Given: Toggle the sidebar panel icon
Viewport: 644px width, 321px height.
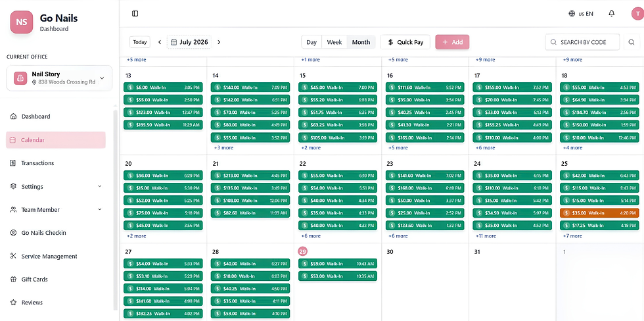Looking at the screenshot, I should pos(135,14).
